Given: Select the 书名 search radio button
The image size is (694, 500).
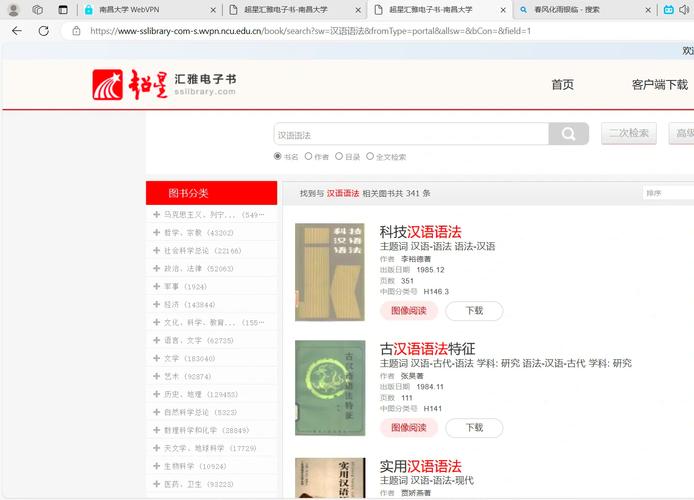Looking at the screenshot, I should (x=278, y=156).
